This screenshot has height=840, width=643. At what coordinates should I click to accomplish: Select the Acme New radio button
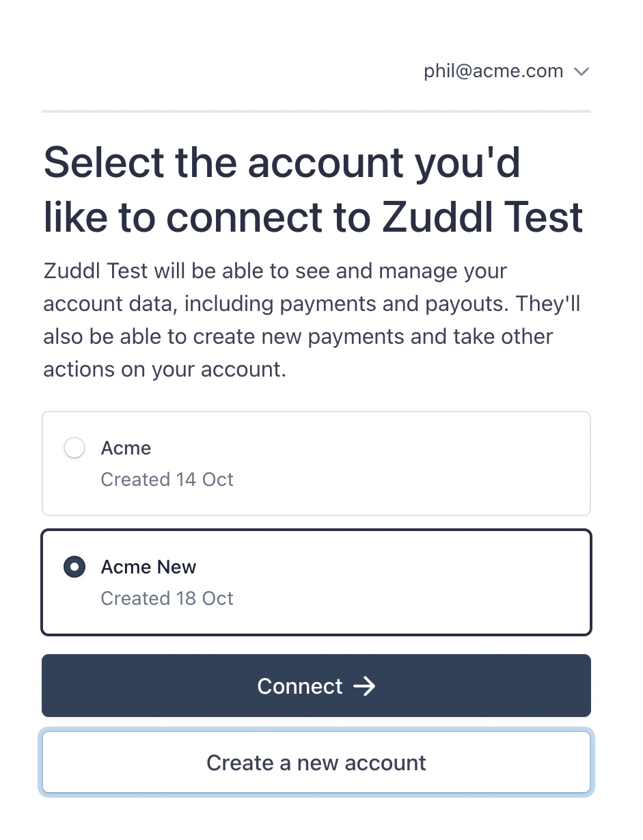[x=74, y=567]
